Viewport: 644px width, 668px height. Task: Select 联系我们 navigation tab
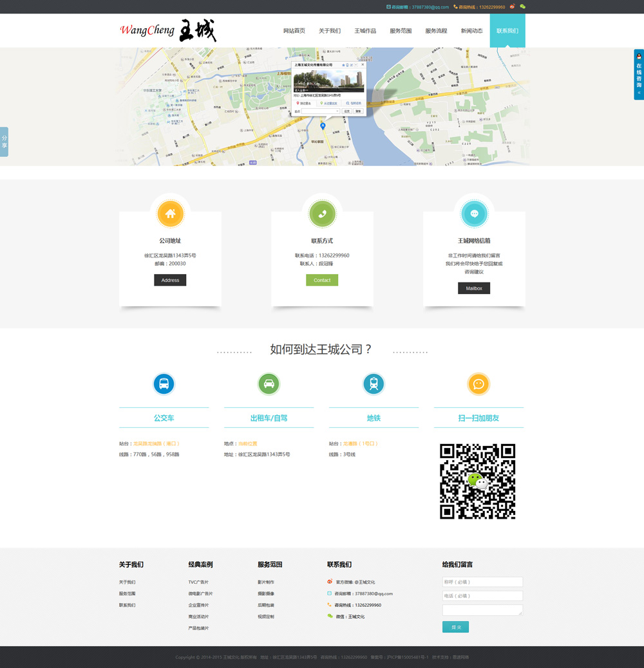click(x=507, y=31)
